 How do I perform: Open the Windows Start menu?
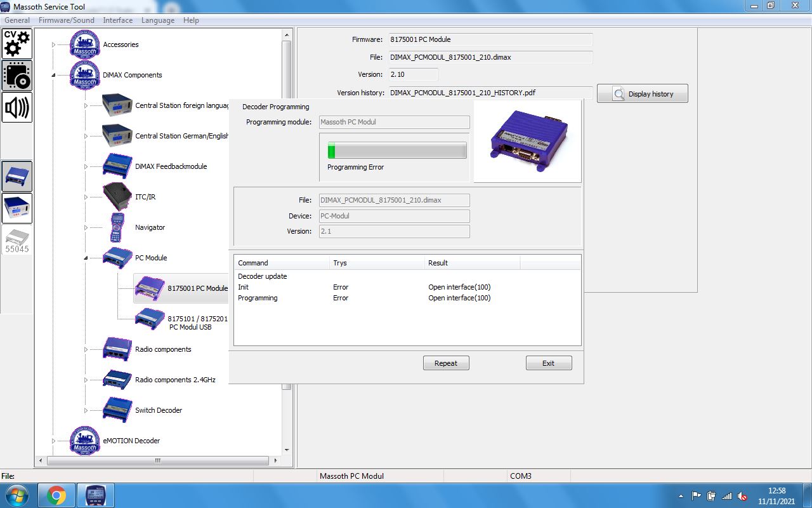[16, 495]
